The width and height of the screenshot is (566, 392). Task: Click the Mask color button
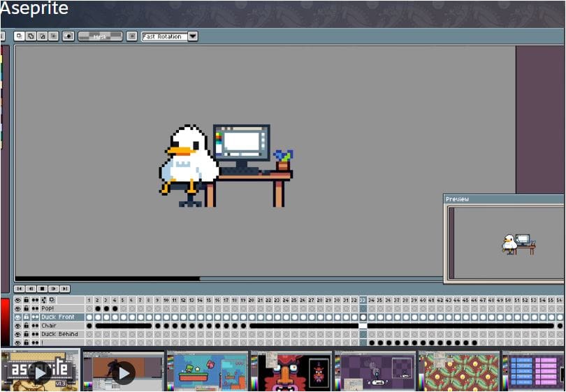[x=101, y=36]
